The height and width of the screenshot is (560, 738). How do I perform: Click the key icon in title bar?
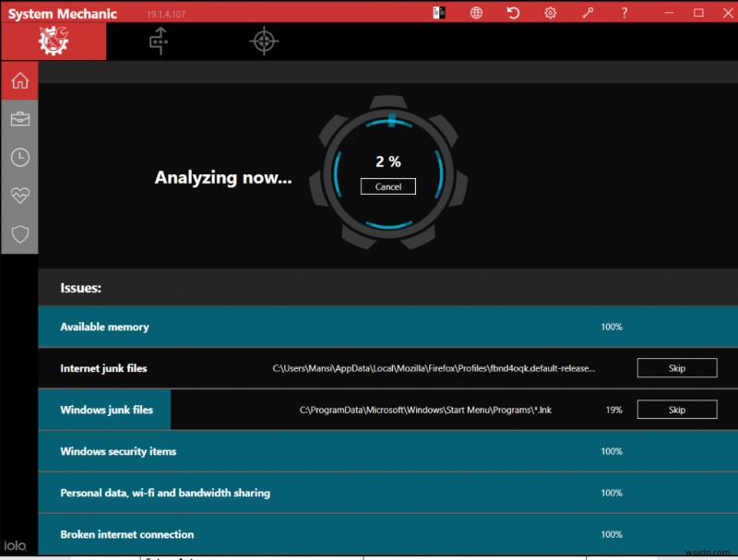pos(587,13)
